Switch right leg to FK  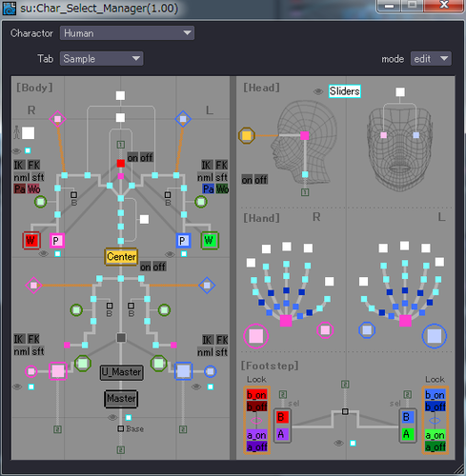[33, 339]
